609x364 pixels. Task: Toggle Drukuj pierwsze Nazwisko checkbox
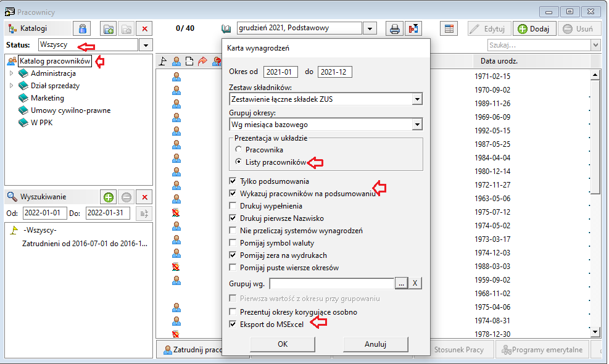[x=233, y=218]
